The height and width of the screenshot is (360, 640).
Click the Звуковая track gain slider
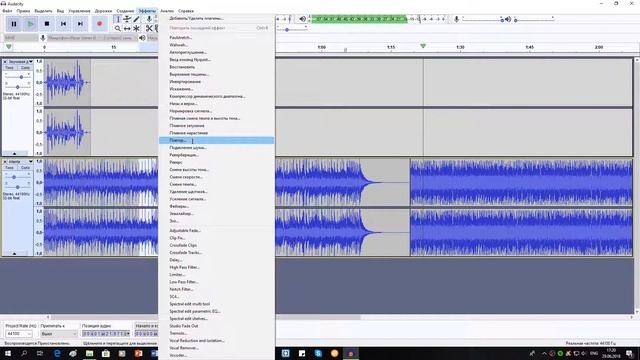(18, 77)
